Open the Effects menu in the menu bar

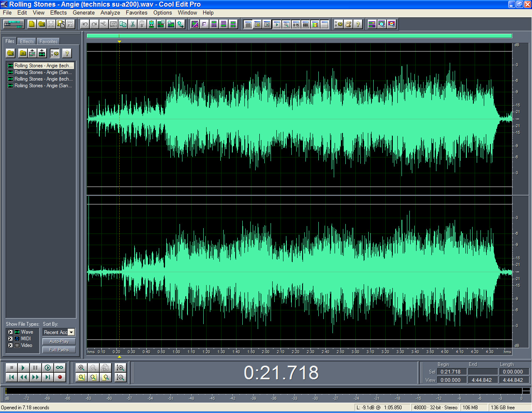[x=58, y=12]
